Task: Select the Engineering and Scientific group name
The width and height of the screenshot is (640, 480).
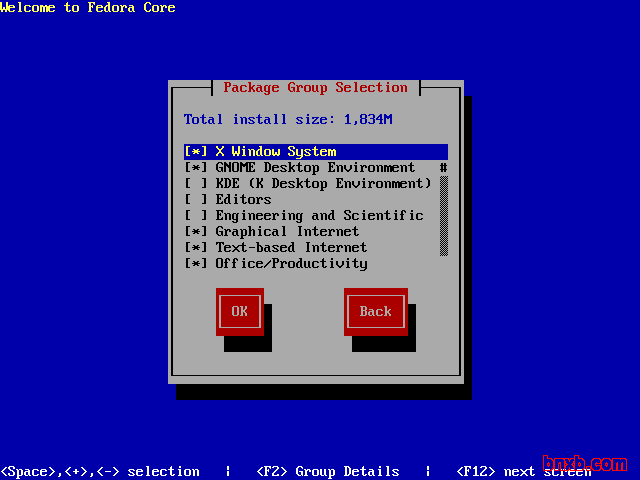Action: 319,216
